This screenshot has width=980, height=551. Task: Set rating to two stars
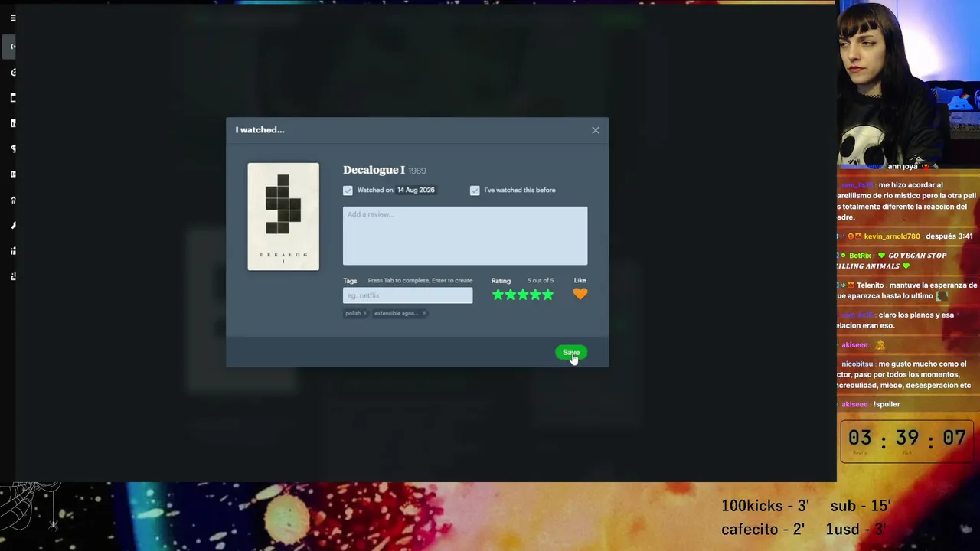pos(511,295)
